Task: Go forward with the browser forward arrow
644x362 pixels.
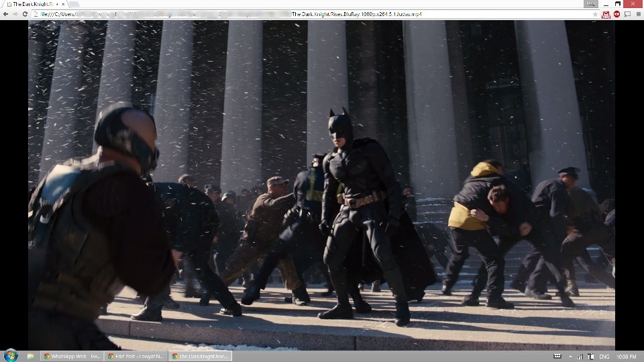Action: coord(15,14)
